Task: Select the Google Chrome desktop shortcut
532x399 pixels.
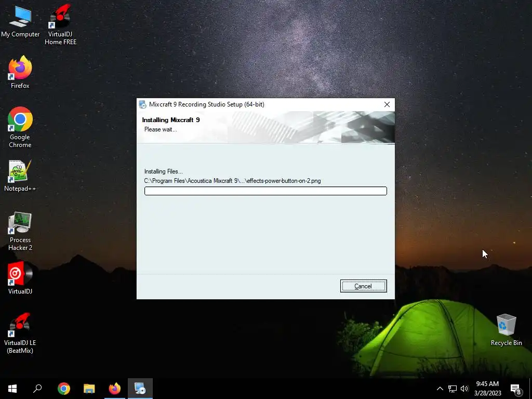Action: 20,128
